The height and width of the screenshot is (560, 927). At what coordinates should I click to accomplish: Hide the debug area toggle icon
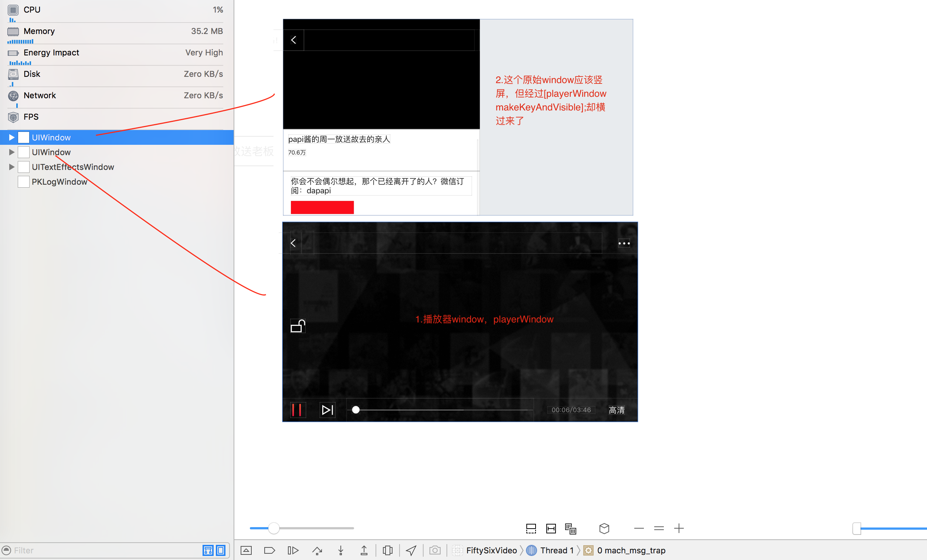[x=246, y=551]
